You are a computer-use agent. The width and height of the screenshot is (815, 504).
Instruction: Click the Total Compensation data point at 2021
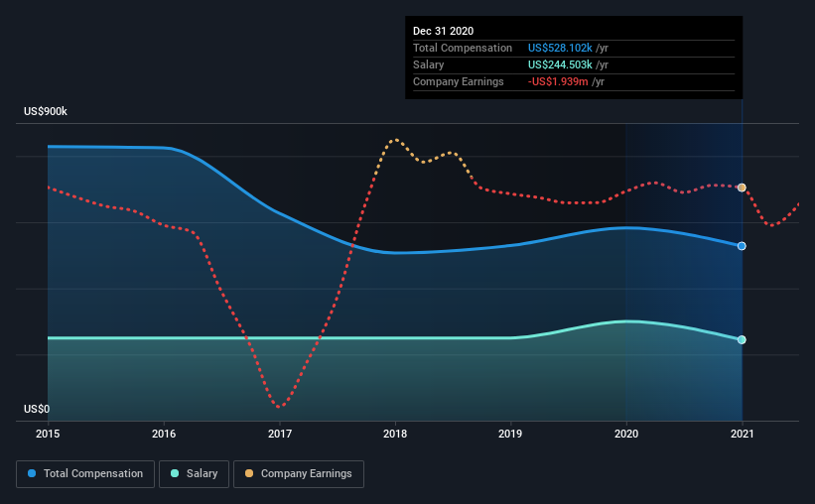[742, 246]
